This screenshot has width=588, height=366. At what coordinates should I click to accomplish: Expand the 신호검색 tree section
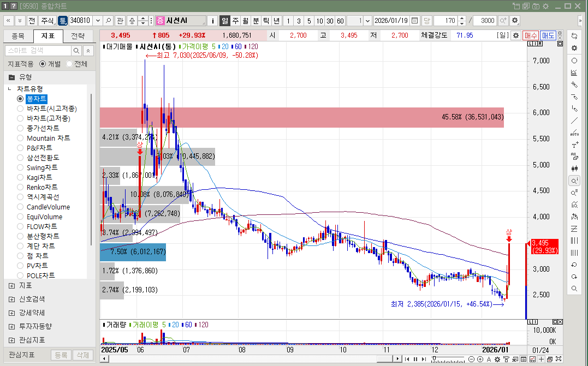tap(11, 299)
